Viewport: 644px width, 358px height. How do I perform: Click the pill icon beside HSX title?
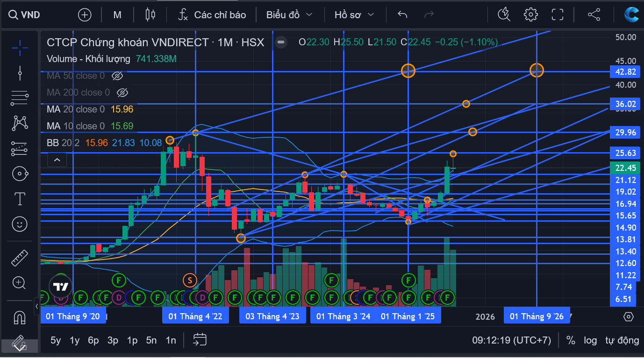click(x=281, y=42)
